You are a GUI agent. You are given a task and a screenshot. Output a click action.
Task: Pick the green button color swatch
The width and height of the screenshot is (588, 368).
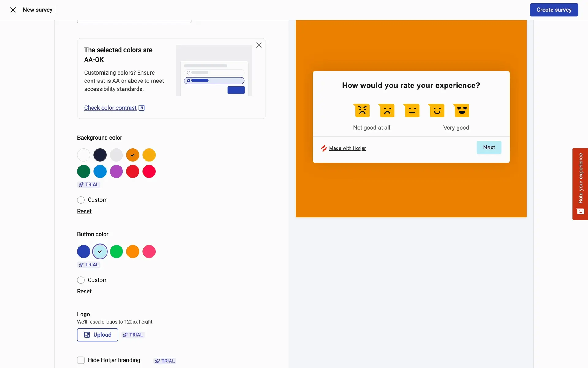(116, 251)
